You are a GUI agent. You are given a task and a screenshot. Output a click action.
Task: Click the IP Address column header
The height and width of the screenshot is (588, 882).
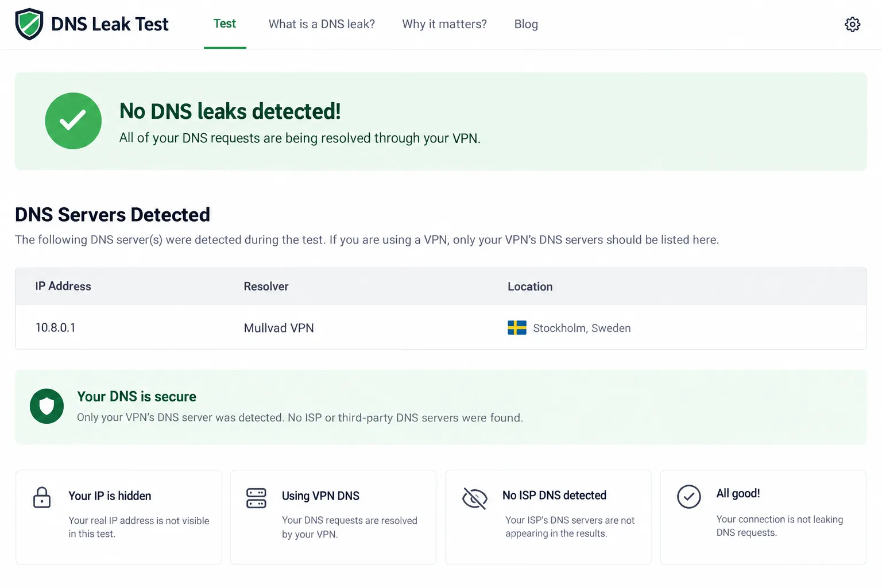63,286
